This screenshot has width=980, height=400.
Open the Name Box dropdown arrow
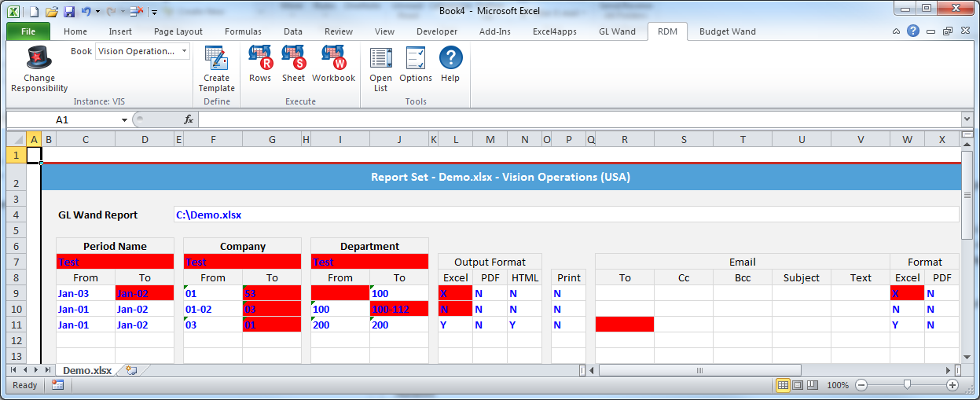coord(124,119)
